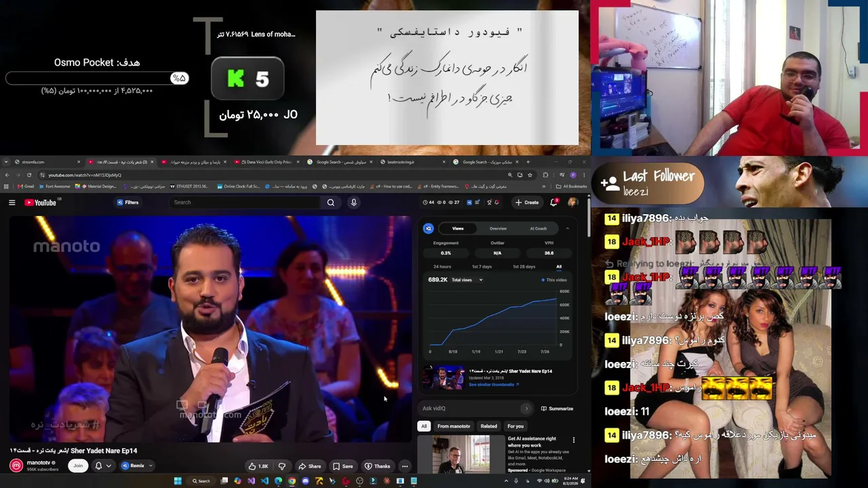The image size is (868, 488).
Task: Open the YouTube guide hamburger menu
Action: pyautogui.click(x=12, y=203)
